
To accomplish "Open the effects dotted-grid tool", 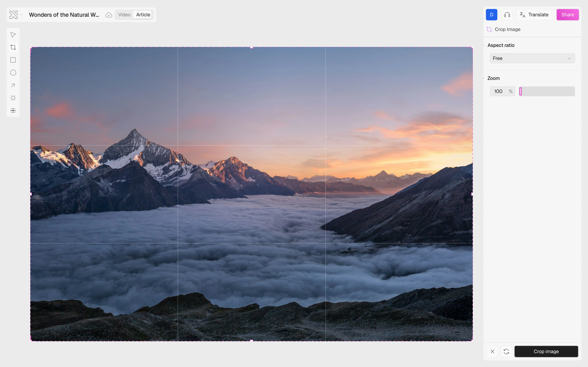I will [13, 111].
